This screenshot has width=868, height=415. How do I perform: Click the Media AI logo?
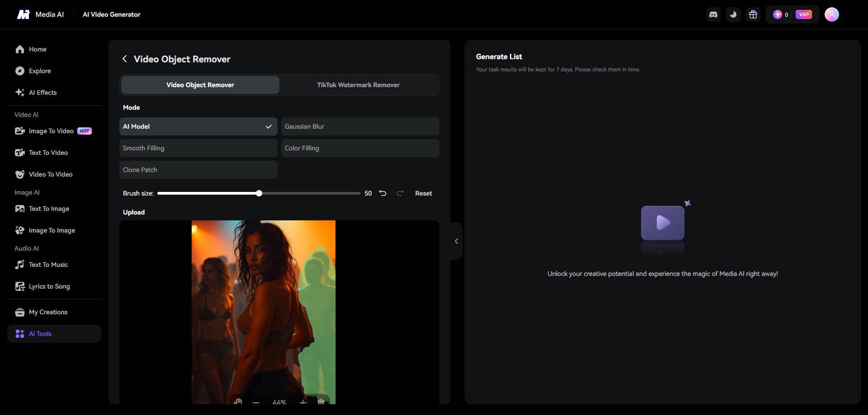40,14
